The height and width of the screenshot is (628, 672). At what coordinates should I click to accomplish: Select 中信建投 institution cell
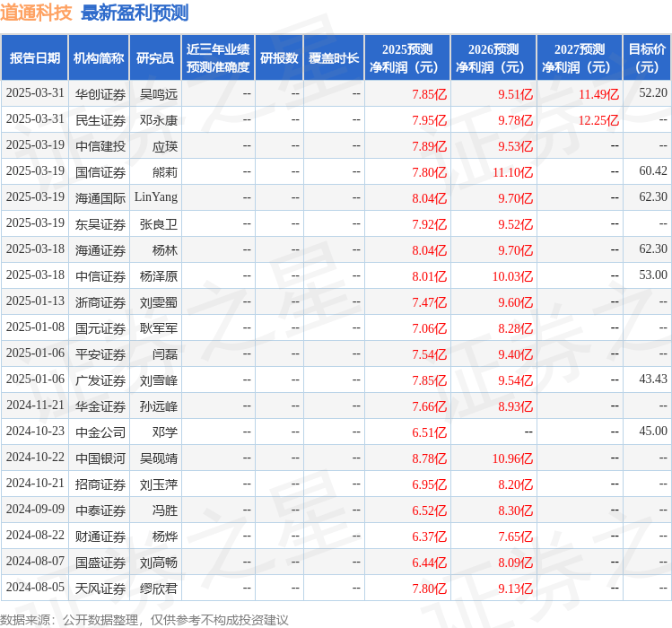[100, 146]
